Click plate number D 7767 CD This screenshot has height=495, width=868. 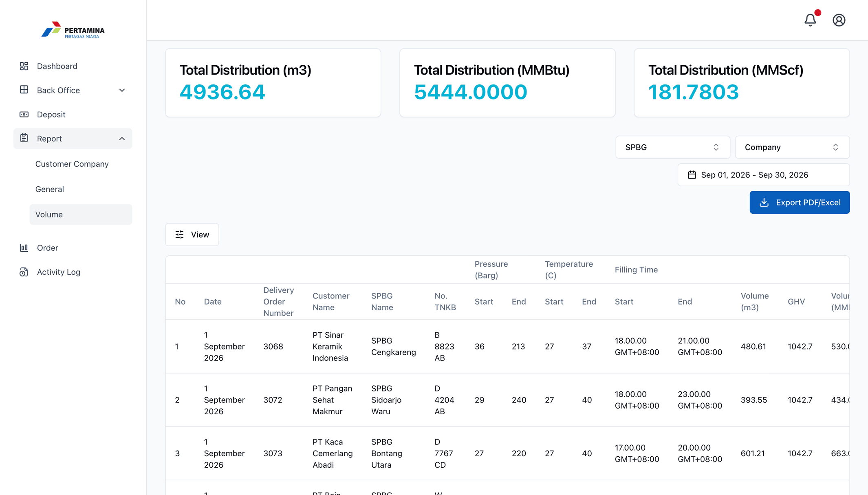[x=444, y=453]
